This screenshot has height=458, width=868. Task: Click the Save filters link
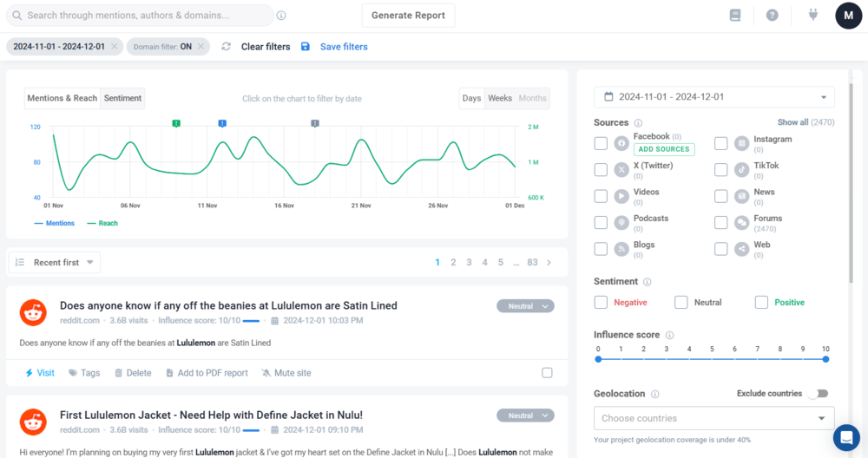point(344,47)
